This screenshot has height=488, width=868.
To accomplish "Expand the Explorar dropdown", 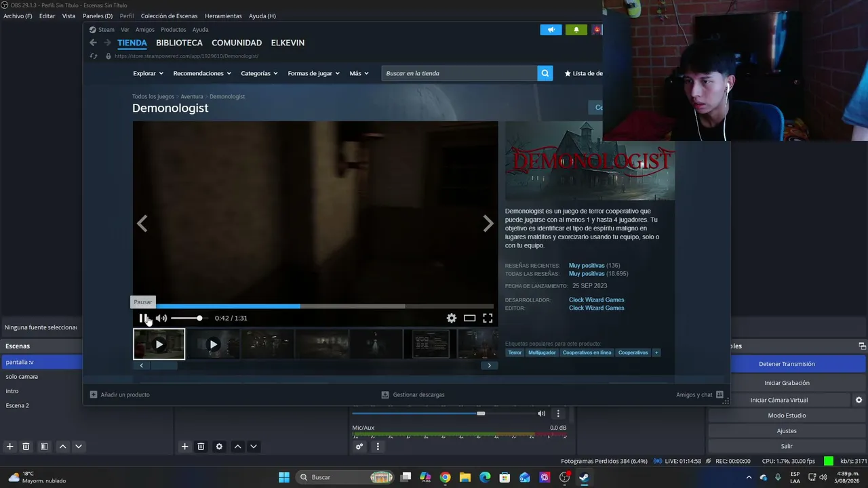I will 148,73.
